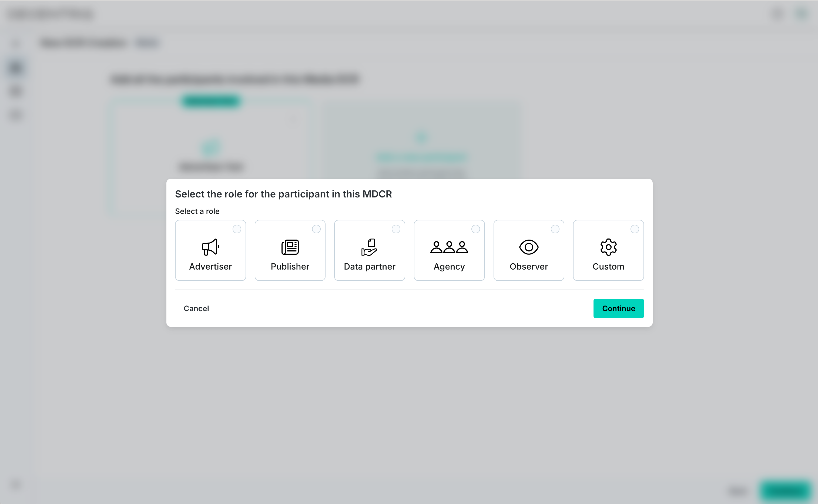The image size is (818, 504).
Task: Choose the Publisher label text
Action: point(290,266)
